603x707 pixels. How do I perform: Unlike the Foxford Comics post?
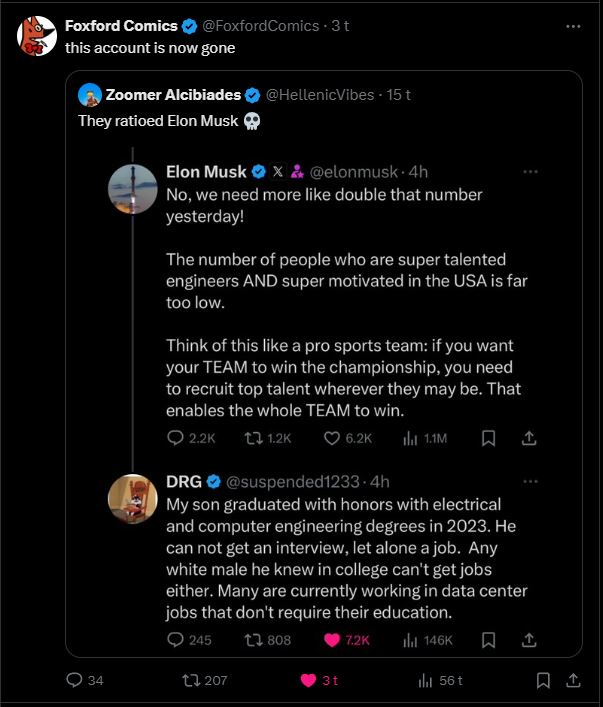(309, 680)
